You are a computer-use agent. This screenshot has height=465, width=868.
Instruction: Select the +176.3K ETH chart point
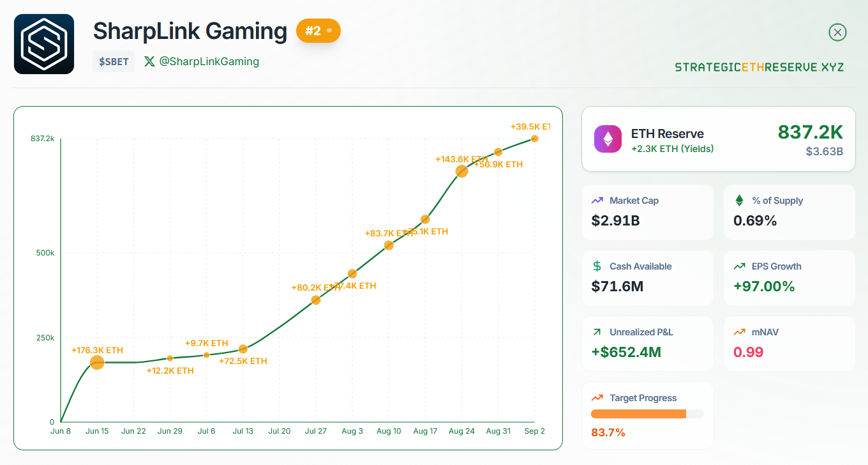pyautogui.click(x=97, y=362)
